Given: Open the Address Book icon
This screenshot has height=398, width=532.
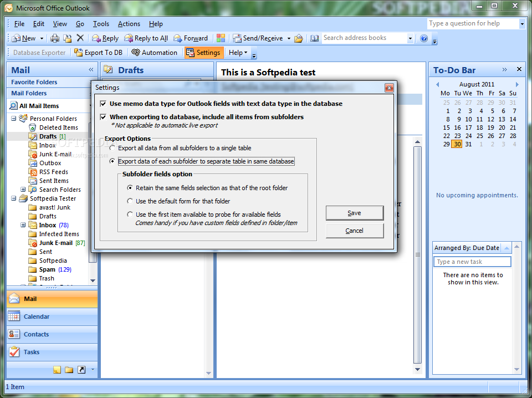Looking at the screenshot, I should click(315, 38).
